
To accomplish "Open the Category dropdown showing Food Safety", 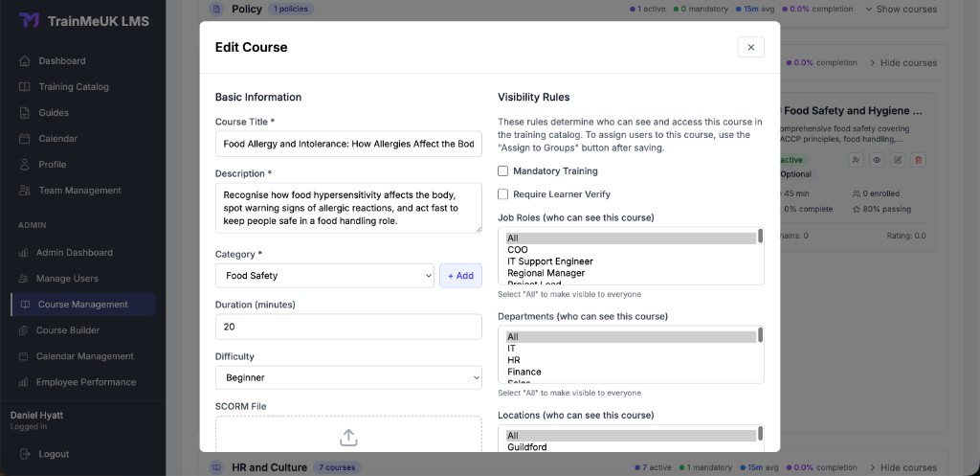I will 324,275.
